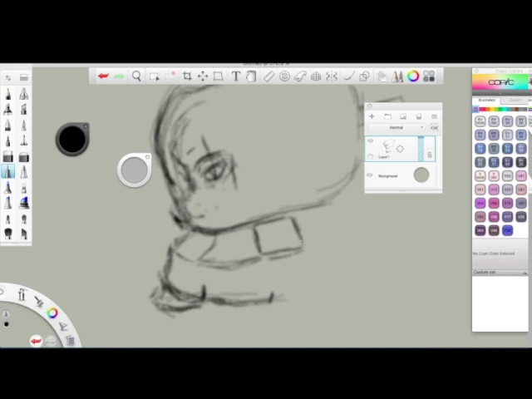Choose the blue-tipped wide chisel marker
532x399 pixels.
pos(24,203)
